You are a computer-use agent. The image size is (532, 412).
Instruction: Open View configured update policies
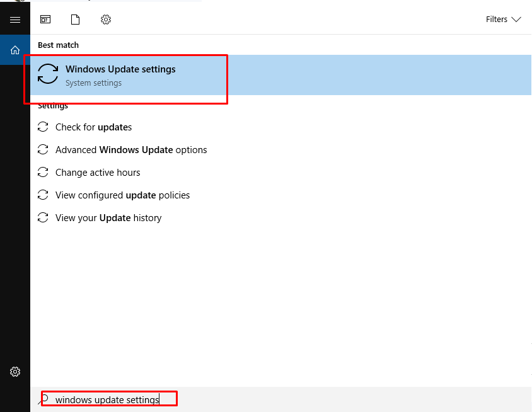click(122, 195)
